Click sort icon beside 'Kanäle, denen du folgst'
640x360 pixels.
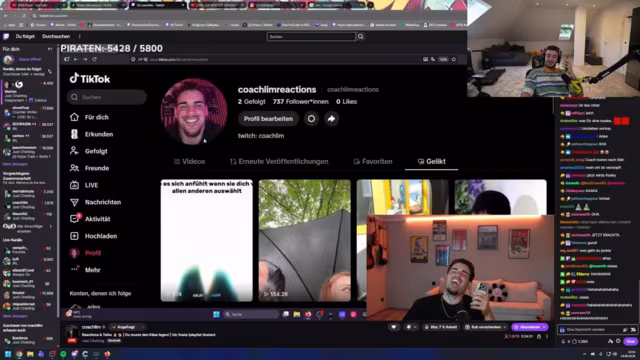(x=50, y=71)
